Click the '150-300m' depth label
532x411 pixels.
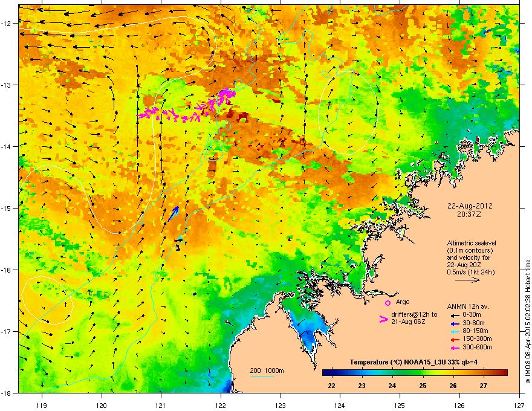477,338
